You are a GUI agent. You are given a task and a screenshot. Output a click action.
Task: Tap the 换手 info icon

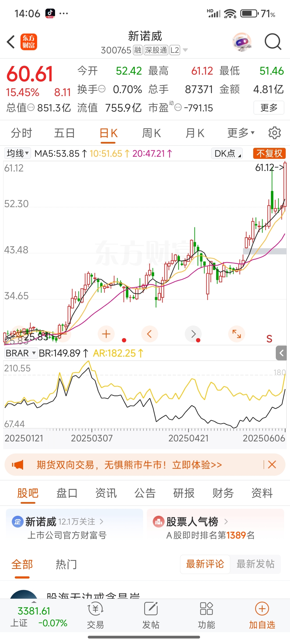[102, 89]
